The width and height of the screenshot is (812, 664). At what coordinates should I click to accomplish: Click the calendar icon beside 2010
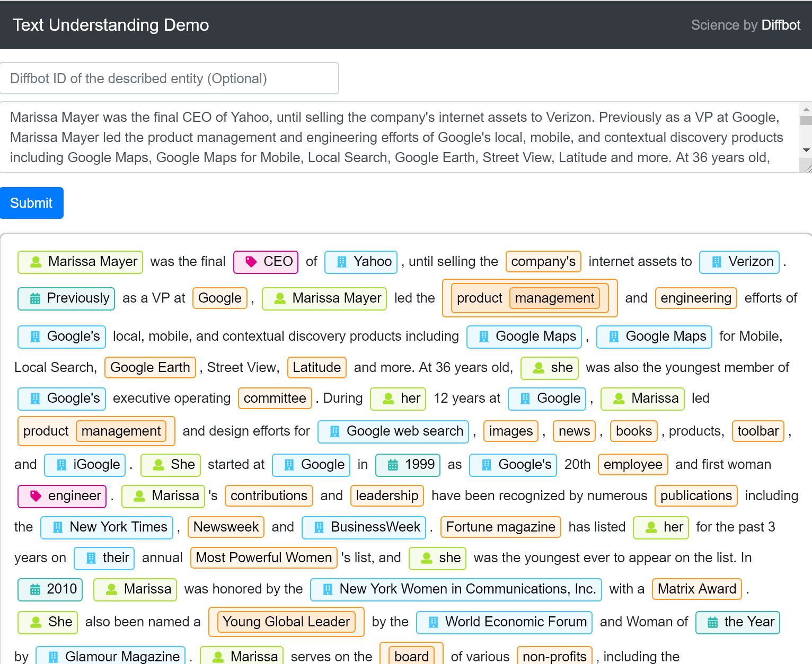[x=35, y=589]
